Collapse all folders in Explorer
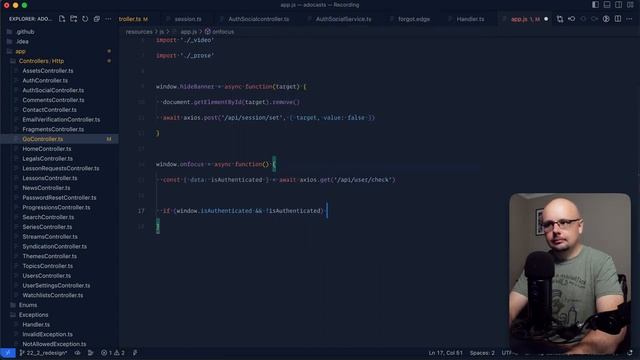640x360 pixels. click(x=97, y=19)
